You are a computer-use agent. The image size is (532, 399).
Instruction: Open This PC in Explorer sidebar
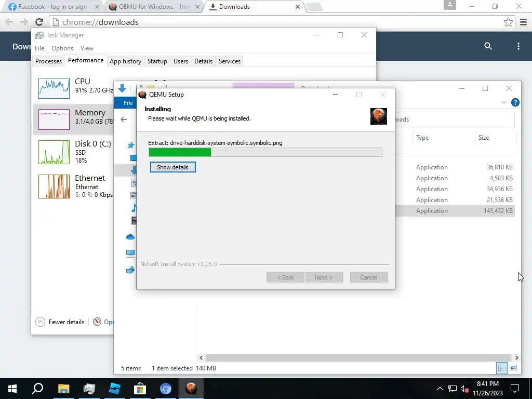(130, 254)
